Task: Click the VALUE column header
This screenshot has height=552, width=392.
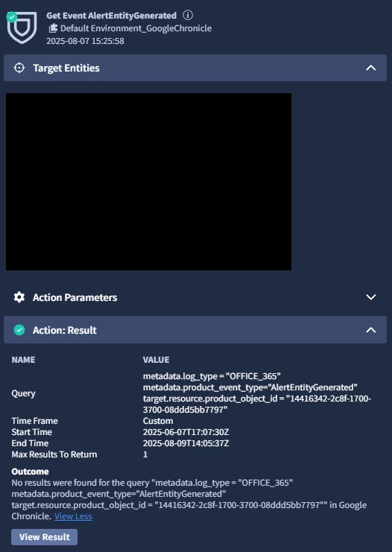Action: tap(156, 360)
